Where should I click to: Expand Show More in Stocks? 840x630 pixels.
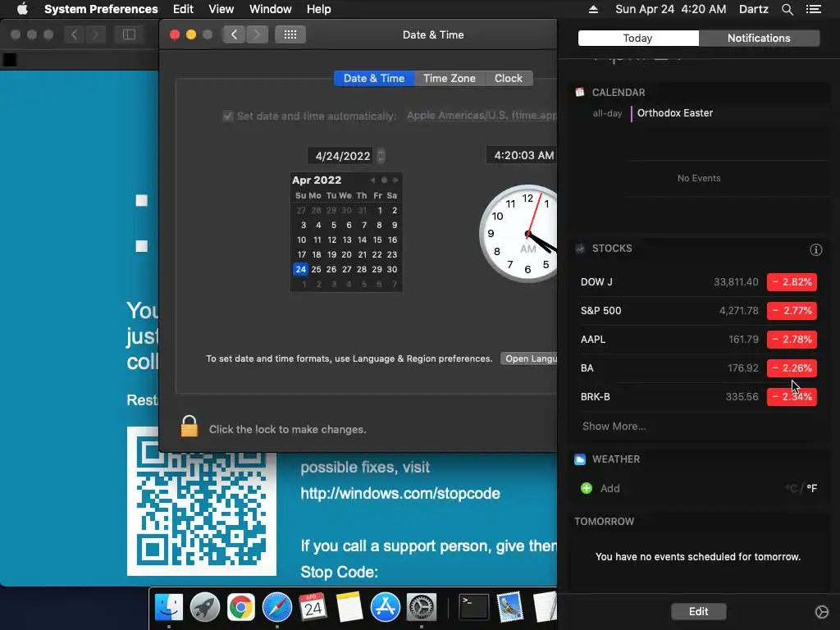pos(614,426)
